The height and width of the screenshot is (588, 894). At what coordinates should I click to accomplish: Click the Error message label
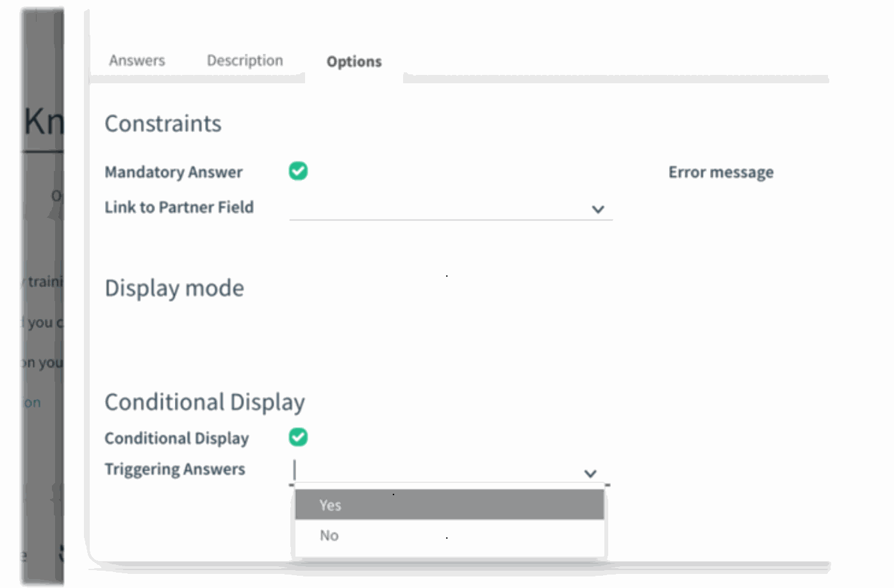[720, 172]
